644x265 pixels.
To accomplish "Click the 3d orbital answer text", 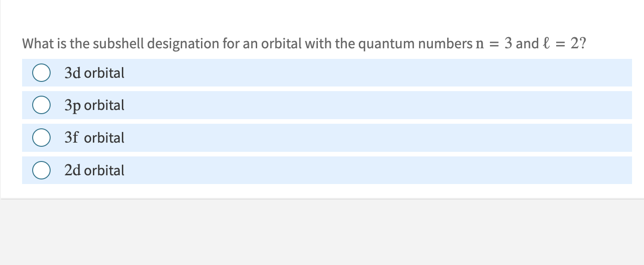I will point(94,73).
